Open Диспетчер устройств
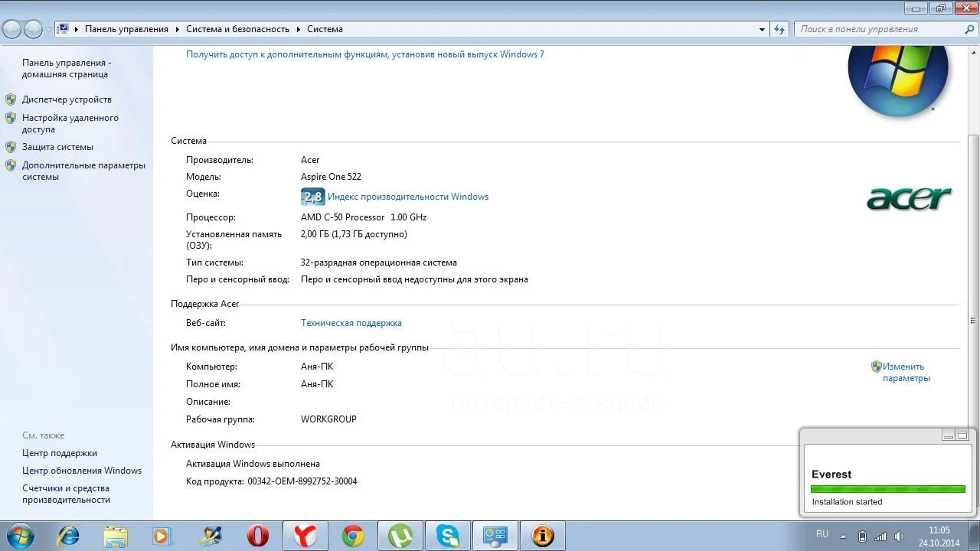This screenshot has width=980, height=551. point(67,99)
